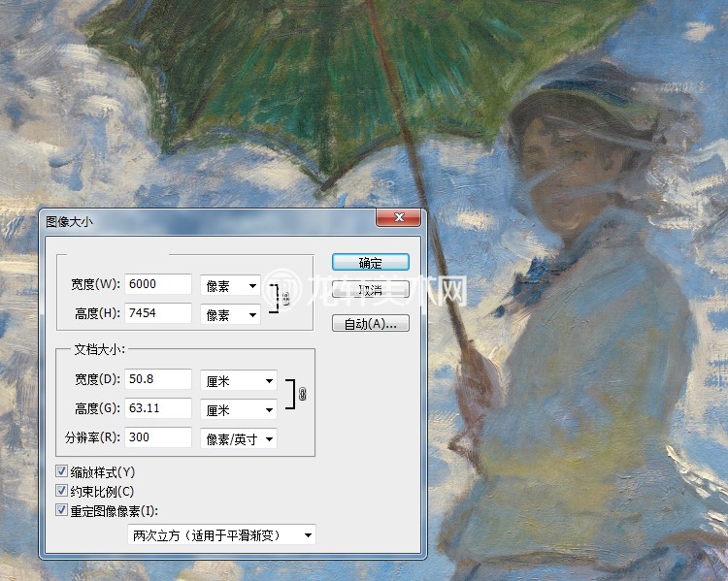The image size is (728, 581).
Task: Toggle the 缩放样式(Y) checkbox
Action: click(62, 471)
